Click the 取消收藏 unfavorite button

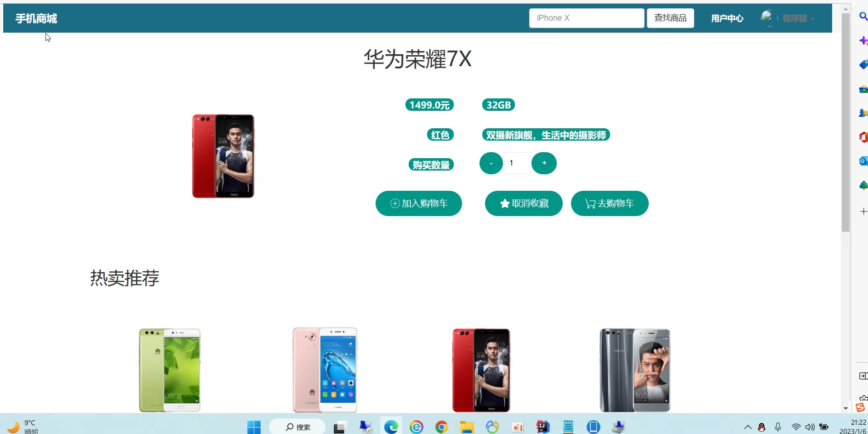524,203
